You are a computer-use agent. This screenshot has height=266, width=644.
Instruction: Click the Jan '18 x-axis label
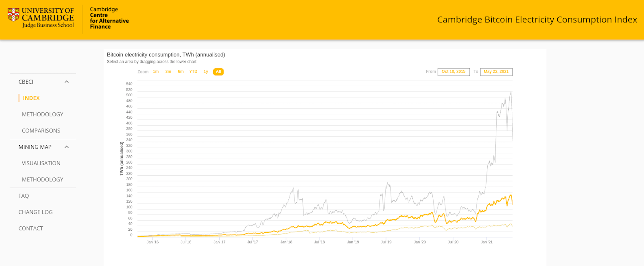[286, 242]
